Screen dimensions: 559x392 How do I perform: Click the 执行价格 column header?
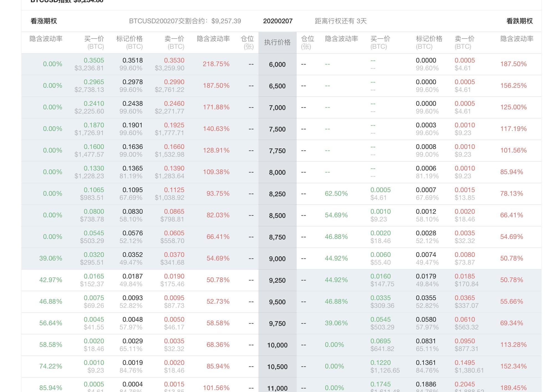tap(277, 42)
